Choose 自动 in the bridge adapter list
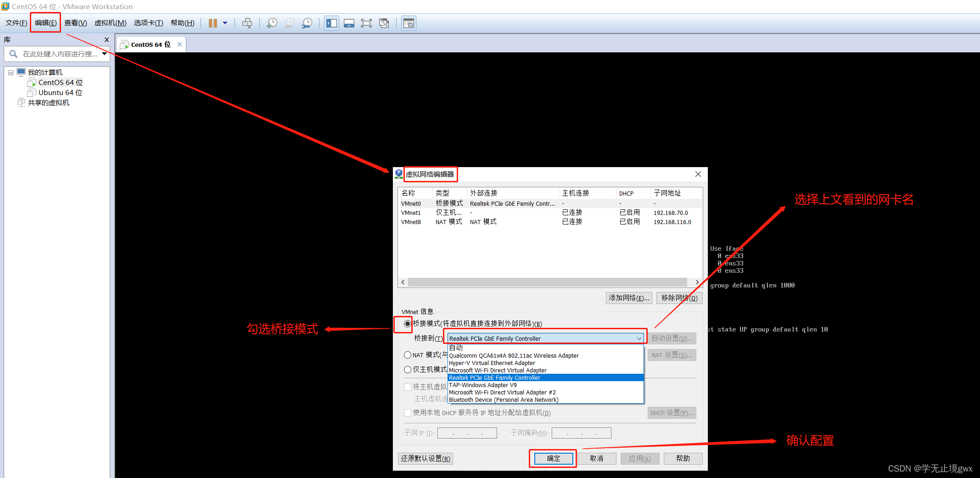This screenshot has width=980, height=478. 546,348
